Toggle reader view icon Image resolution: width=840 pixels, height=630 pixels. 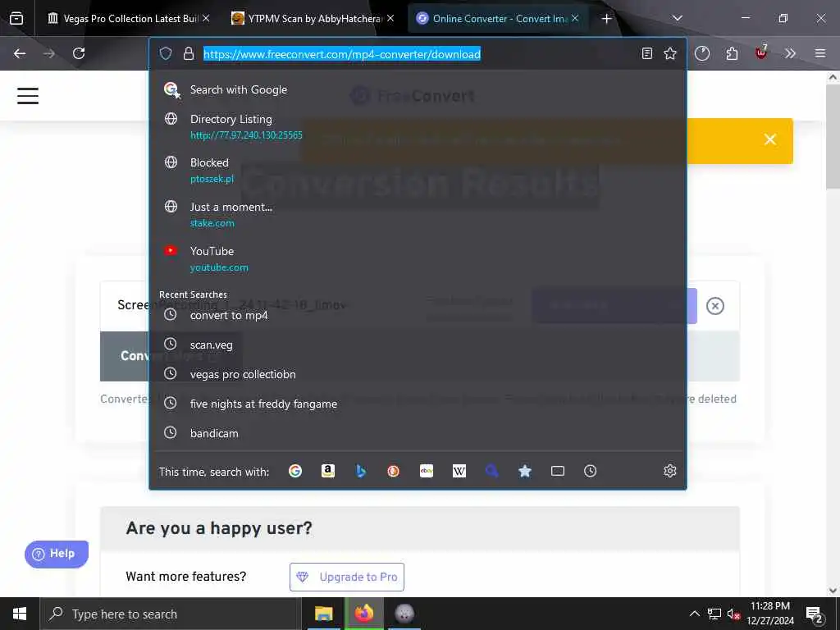(647, 53)
